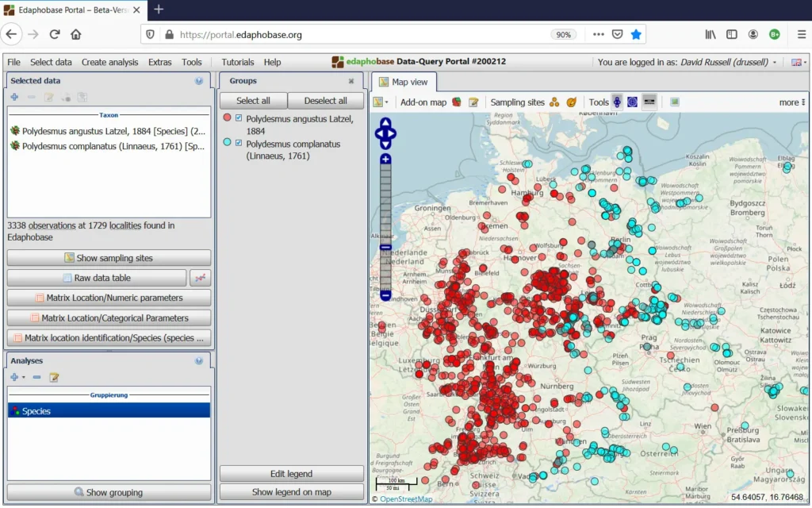Click the Add-on map edit note icon
This screenshot has height=508, width=812.
(473, 102)
